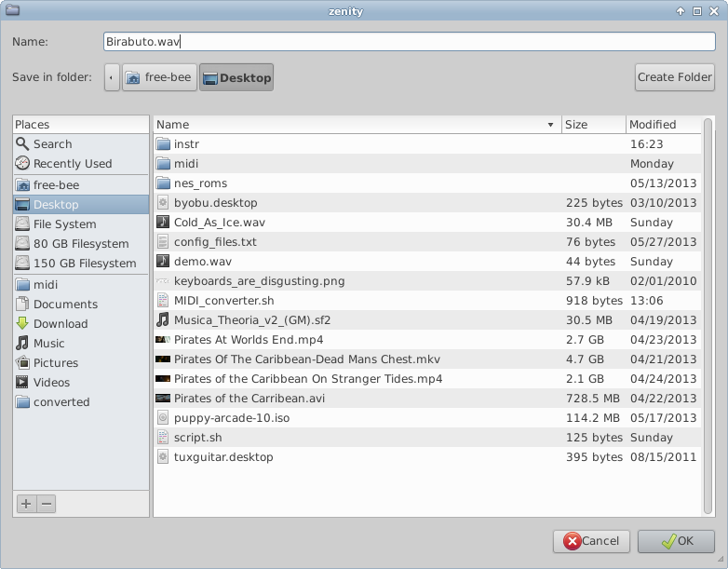Maximize the zenity window

pyautogui.click(x=697, y=11)
